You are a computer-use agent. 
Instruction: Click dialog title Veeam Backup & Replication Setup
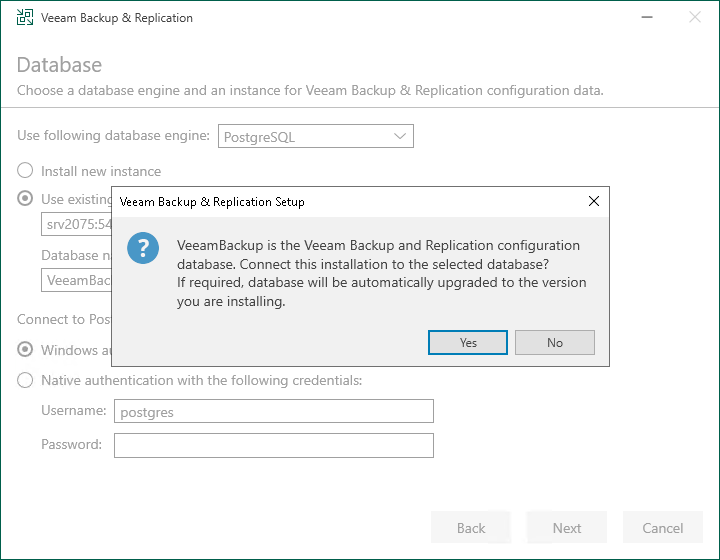(x=212, y=202)
